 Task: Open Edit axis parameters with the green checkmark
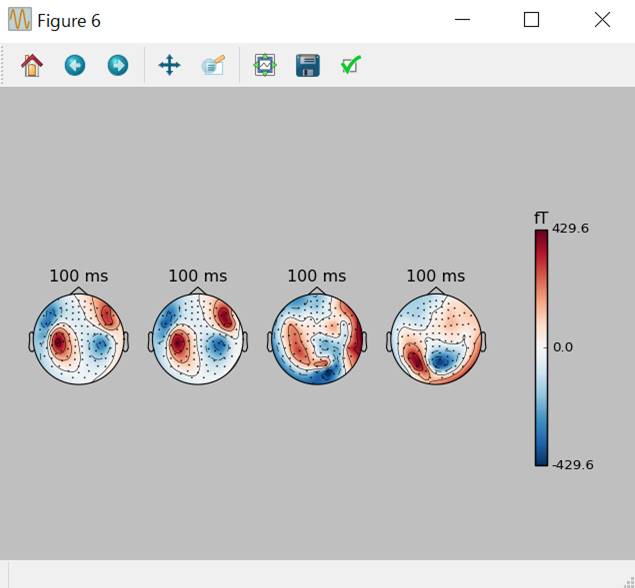click(350, 66)
